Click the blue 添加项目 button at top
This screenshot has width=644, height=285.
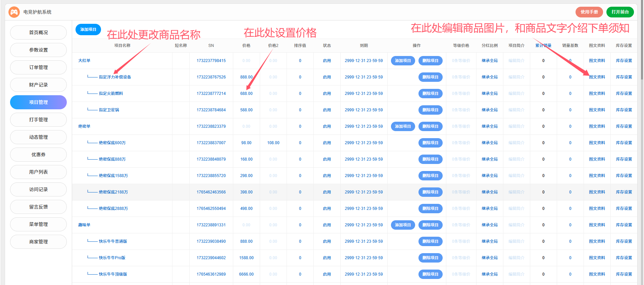pos(88,30)
